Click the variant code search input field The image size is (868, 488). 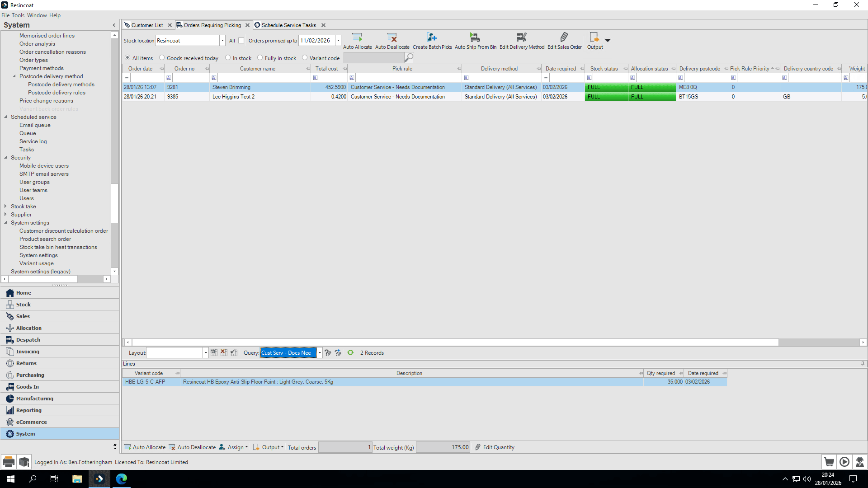374,58
